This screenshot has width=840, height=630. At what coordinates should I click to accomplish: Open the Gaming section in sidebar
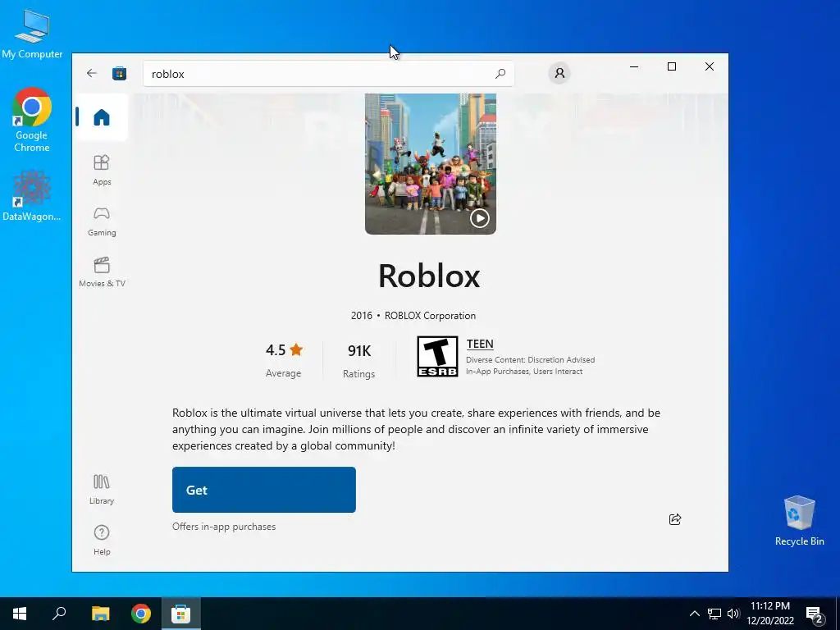coord(102,221)
